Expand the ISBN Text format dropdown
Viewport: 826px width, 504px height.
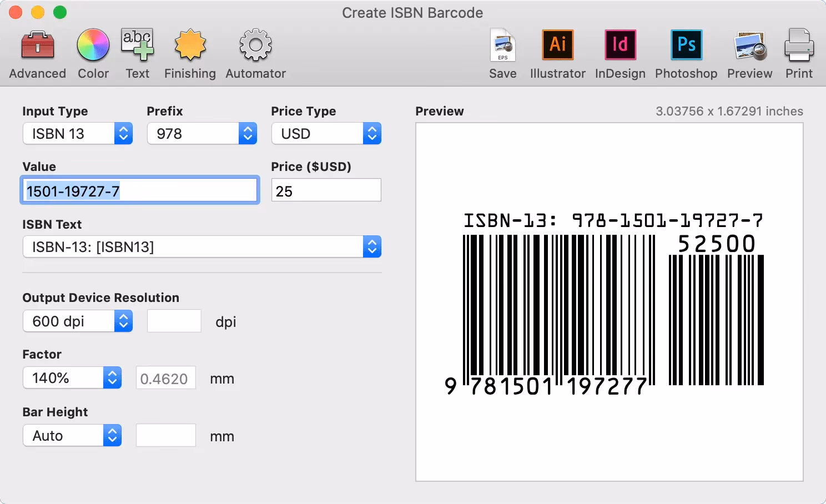coord(202,246)
